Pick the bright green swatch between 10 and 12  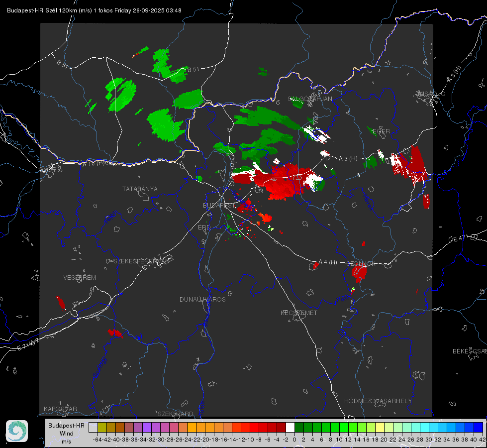tap(344, 427)
